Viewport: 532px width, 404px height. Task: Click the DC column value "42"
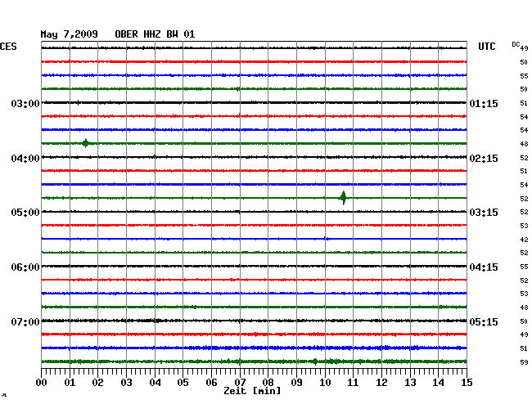(524, 240)
